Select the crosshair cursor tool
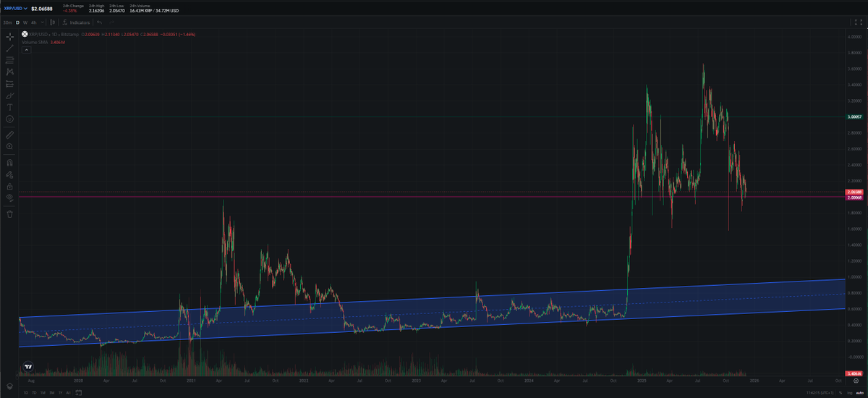Viewport: 868px width, 398px height. [9, 37]
